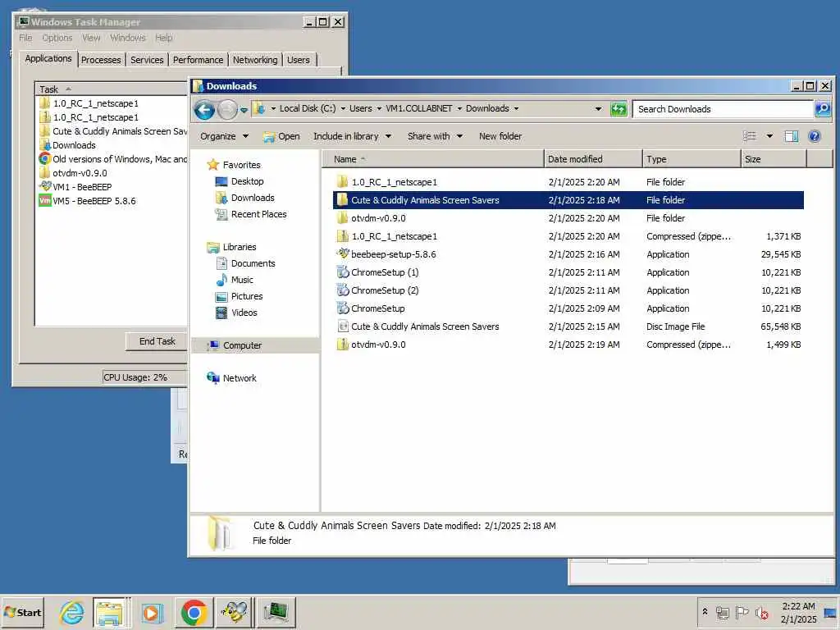Screen dimensions: 840x630
Task: Select the Disc Image File icon for Cute & Cuddly
Action: point(343,326)
